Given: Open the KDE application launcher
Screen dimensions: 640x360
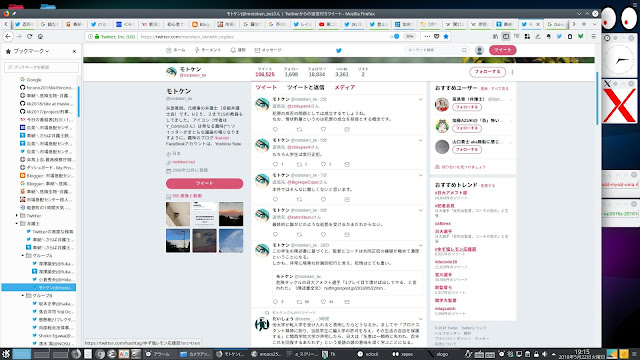Looking at the screenshot, I should point(6,354).
